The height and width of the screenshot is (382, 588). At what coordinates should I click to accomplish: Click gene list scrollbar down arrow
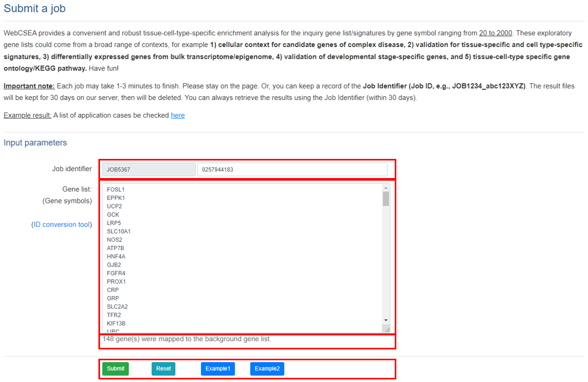[385, 320]
